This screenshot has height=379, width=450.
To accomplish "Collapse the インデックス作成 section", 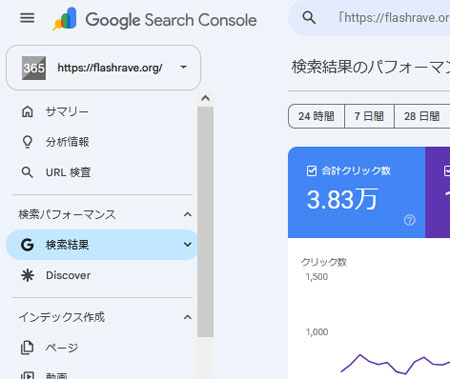I will click(188, 317).
